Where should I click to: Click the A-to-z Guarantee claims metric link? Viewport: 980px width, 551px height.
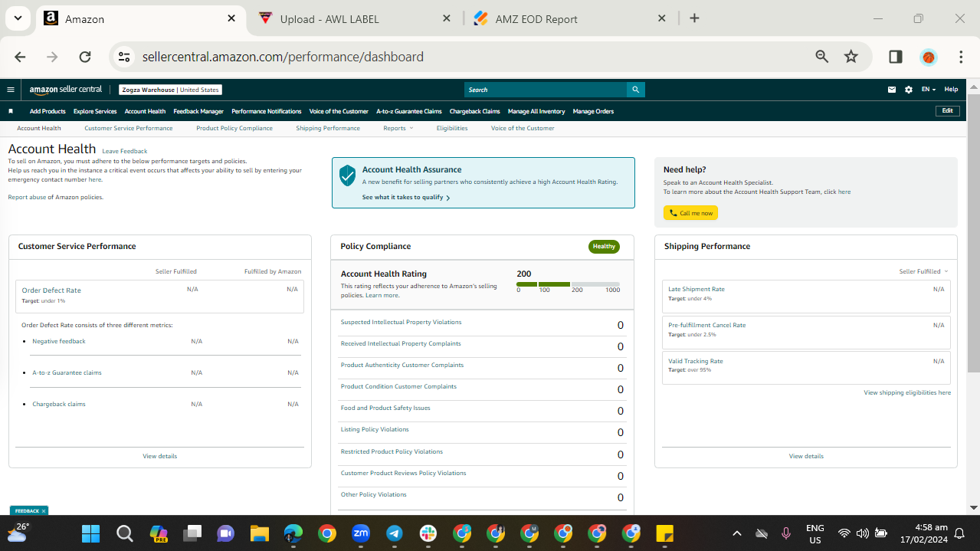[67, 372]
